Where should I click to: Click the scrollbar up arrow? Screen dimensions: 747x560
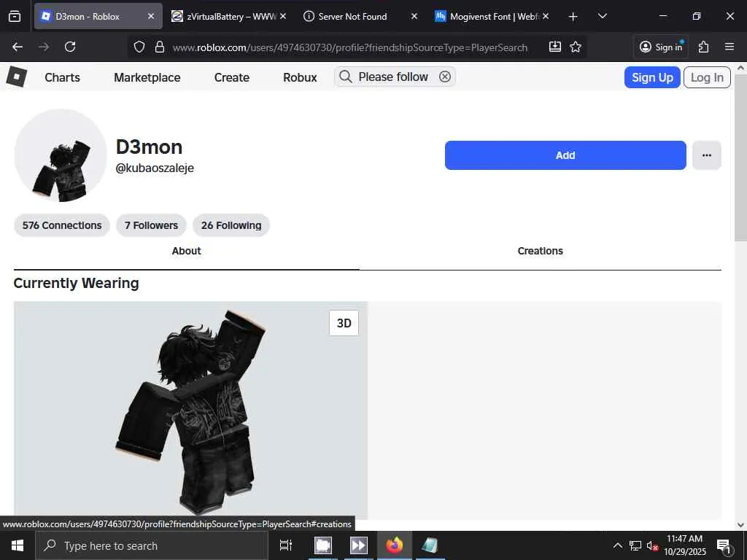741,68
